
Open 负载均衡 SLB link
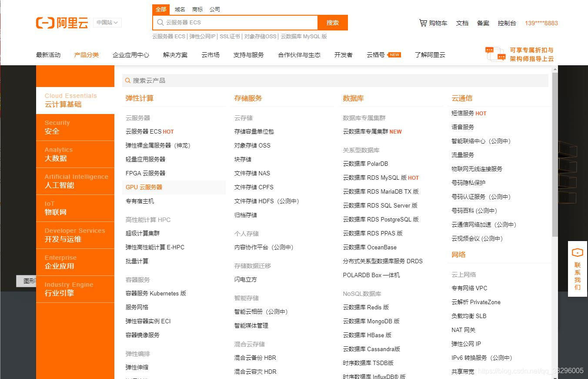click(x=469, y=316)
